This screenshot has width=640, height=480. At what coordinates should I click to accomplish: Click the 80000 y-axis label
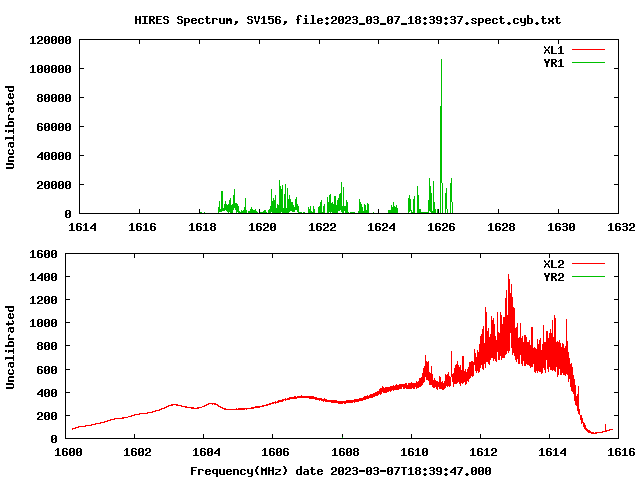[54, 98]
